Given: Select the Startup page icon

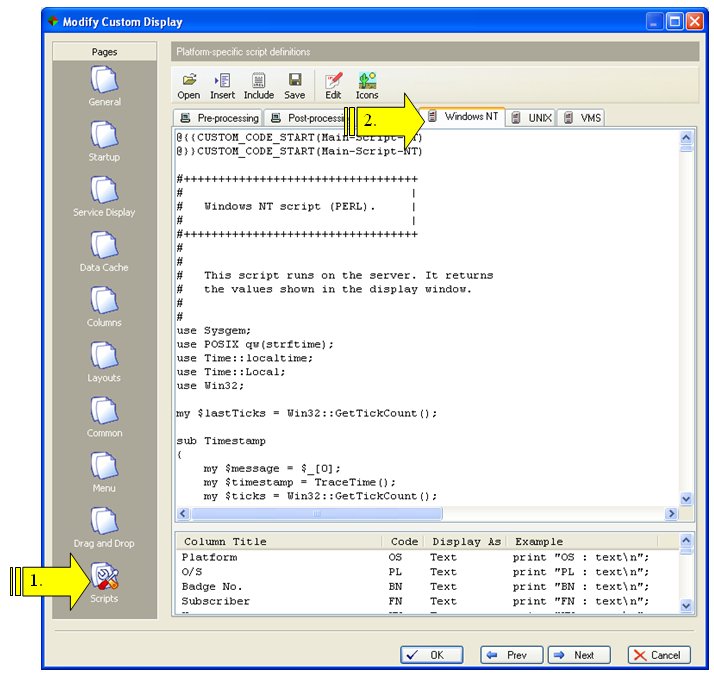Looking at the screenshot, I should click(104, 140).
